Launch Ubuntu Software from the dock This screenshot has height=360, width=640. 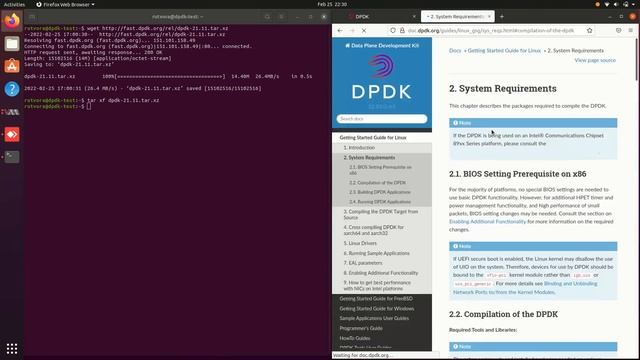[x=12, y=66]
